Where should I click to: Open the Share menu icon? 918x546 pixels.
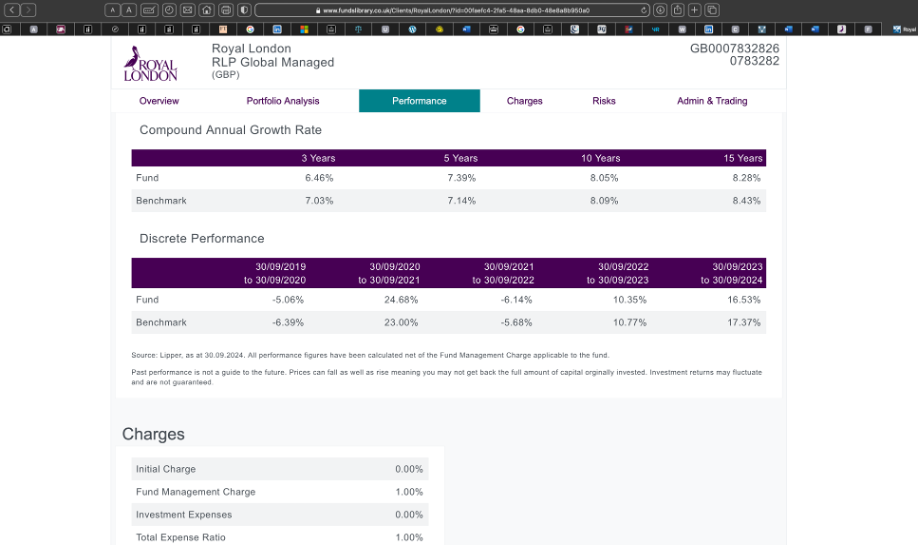(x=677, y=10)
